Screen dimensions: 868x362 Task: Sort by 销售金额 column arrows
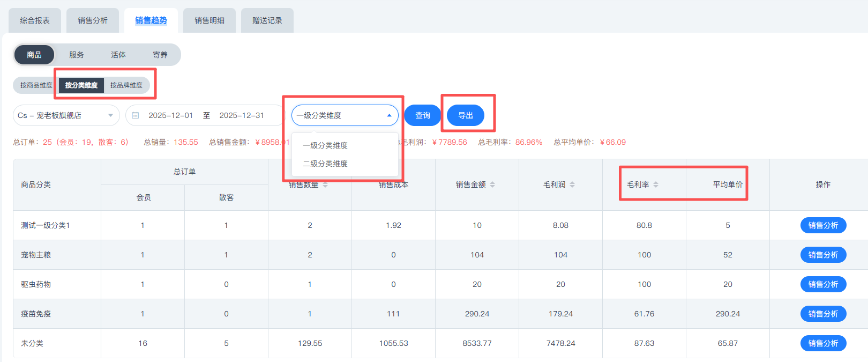[492, 184]
